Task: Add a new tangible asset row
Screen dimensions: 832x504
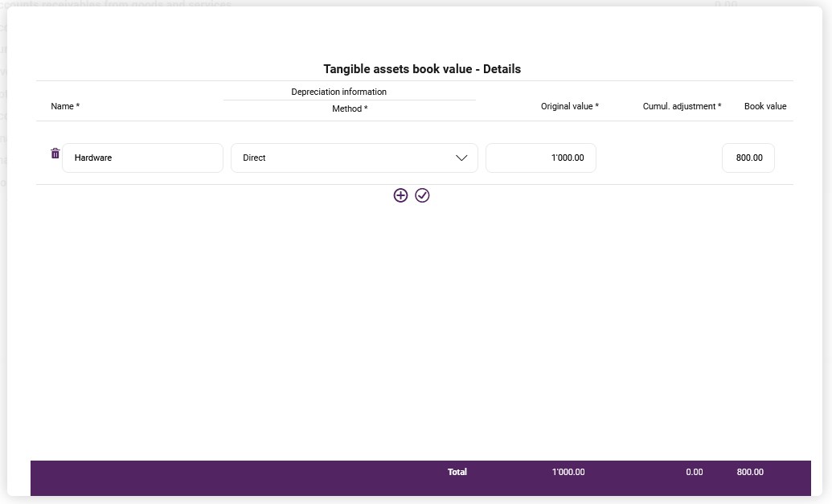Action: (x=400, y=196)
